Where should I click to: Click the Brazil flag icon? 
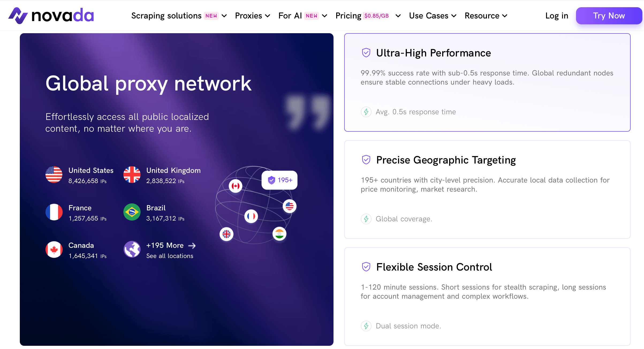click(x=132, y=212)
